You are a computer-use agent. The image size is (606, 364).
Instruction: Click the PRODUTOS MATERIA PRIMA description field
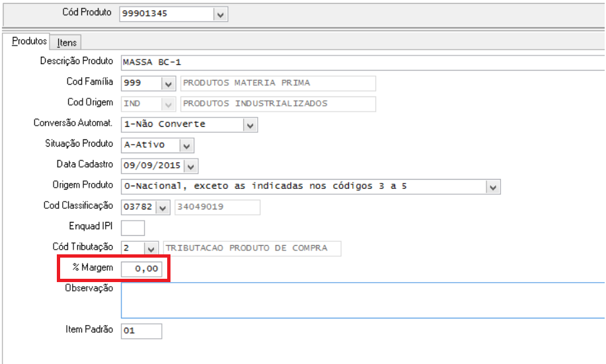coord(278,83)
